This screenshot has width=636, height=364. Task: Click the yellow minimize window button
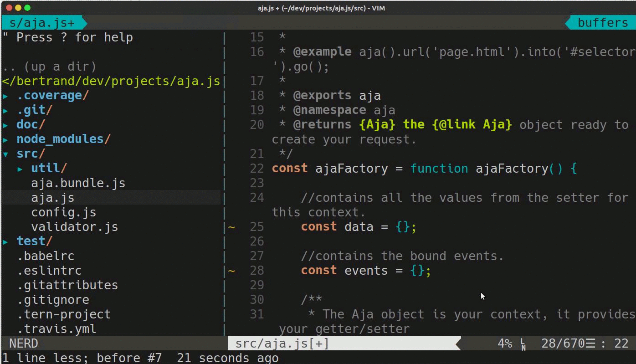coord(18,8)
